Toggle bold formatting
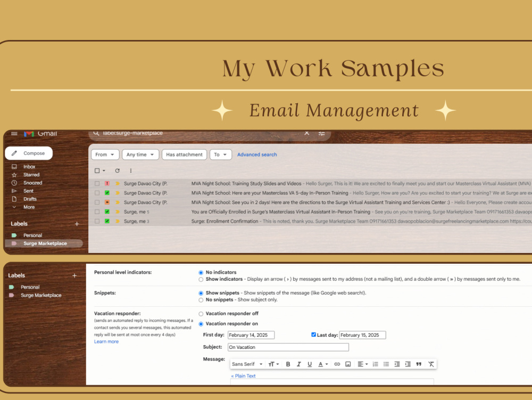Screen dimensions: 532x400 pyautogui.click(x=288, y=364)
